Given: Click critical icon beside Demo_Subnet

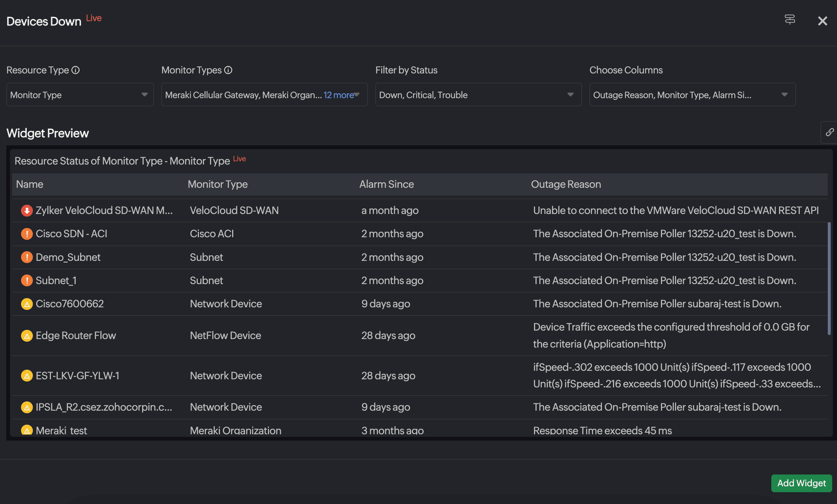Looking at the screenshot, I should point(27,257).
